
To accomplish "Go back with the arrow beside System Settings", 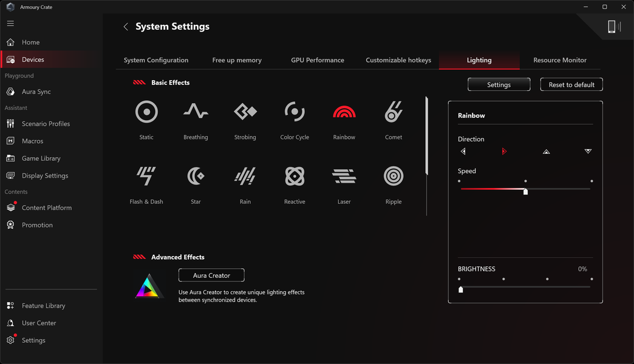I will coord(126,27).
